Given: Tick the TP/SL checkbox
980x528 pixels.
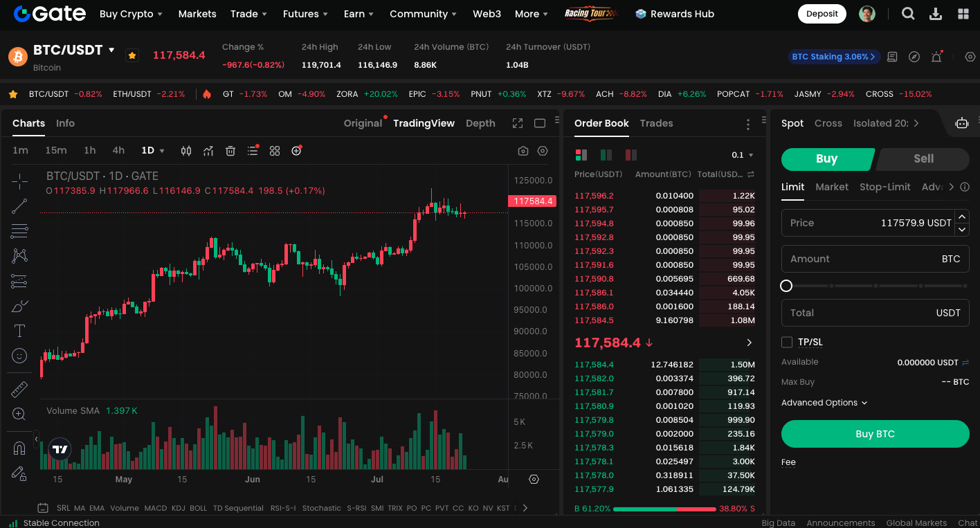Looking at the screenshot, I should click(786, 342).
